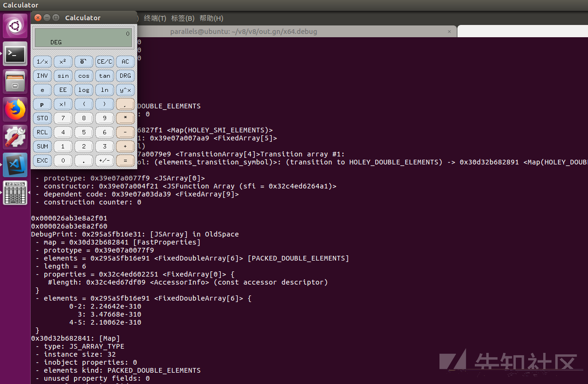Click digit 7 on calculator

pyautogui.click(x=63, y=118)
